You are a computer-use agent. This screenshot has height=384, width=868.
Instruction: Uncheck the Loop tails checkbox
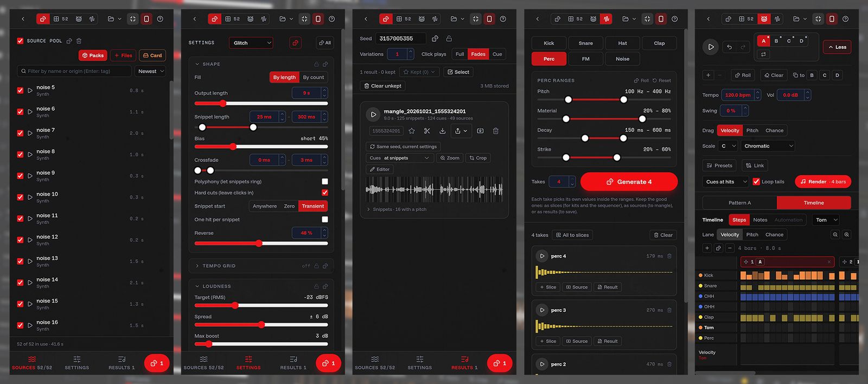coord(756,182)
